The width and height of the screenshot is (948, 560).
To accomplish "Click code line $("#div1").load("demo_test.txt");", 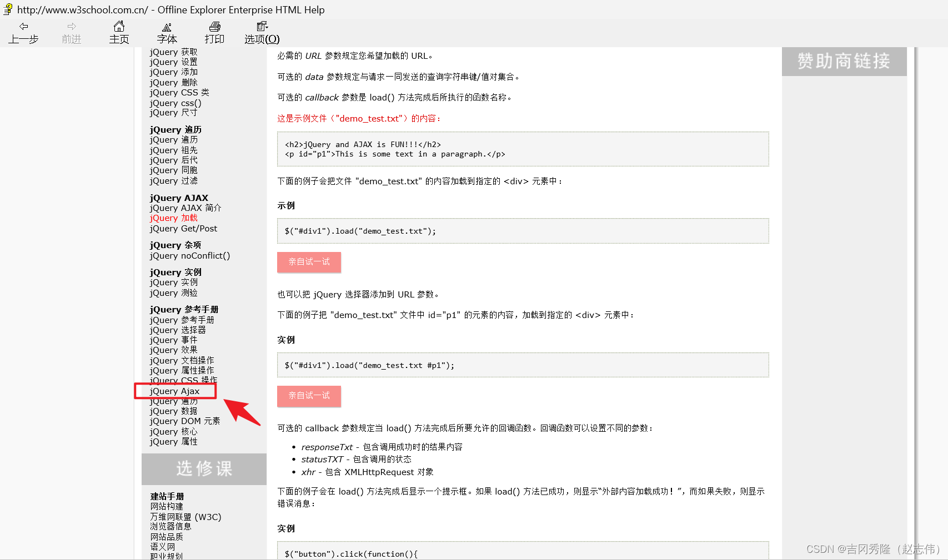I will 360,231.
